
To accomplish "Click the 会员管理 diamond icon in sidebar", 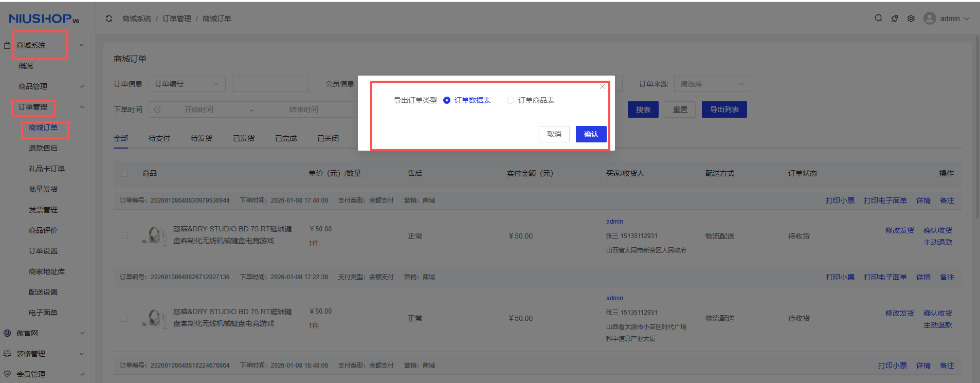I will point(7,374).
